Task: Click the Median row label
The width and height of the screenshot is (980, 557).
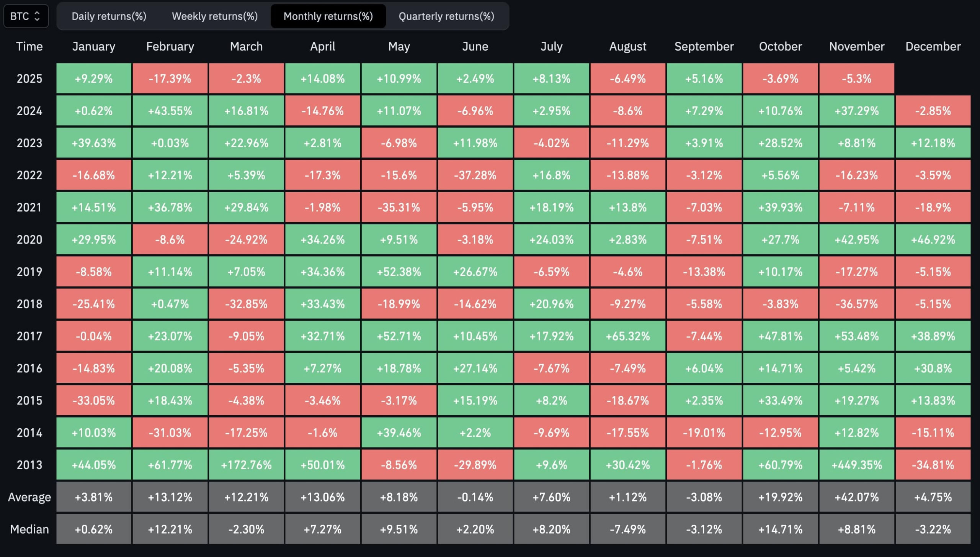Action: [x=29, y=529]
